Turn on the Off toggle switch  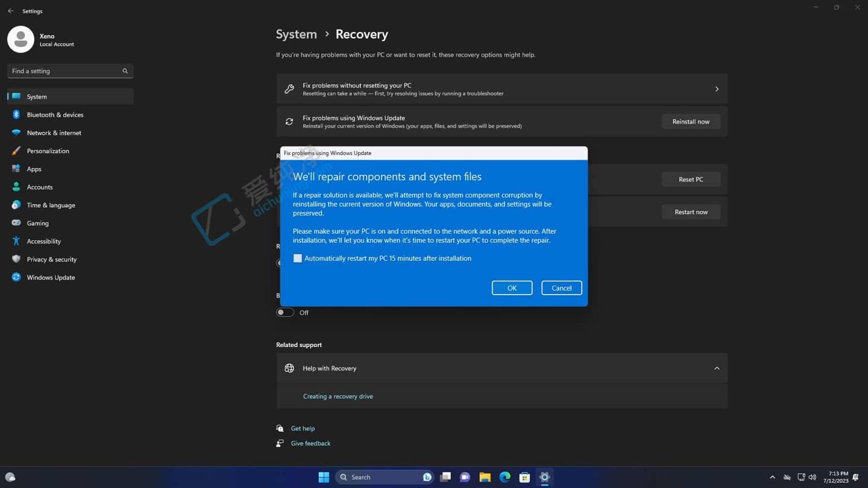pos(285,312)
